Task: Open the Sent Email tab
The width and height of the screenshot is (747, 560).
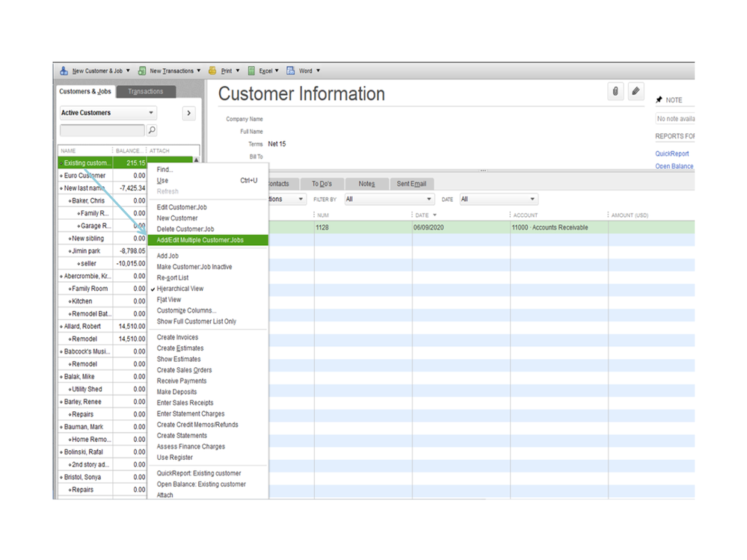Action: click(x=411, y=184)
